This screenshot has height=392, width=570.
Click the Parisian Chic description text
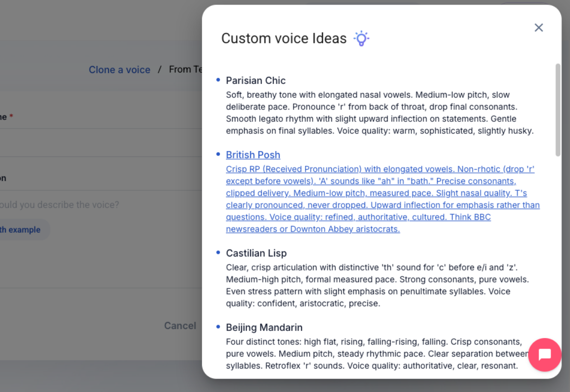[380, 112]
